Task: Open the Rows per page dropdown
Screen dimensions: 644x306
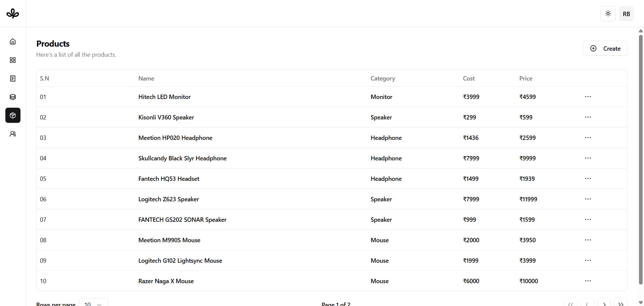Action: click(93, 303)
